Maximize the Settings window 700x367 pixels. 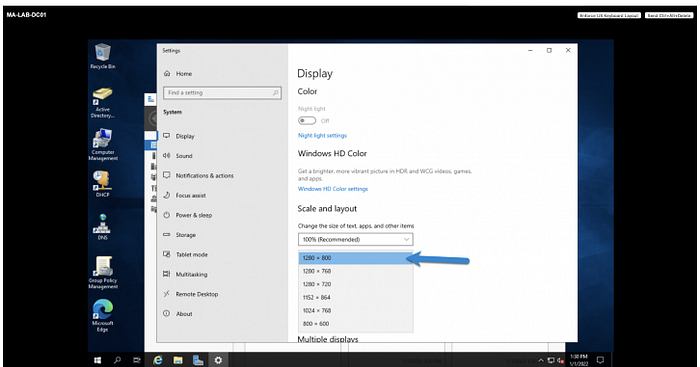(x=549, y=50)
